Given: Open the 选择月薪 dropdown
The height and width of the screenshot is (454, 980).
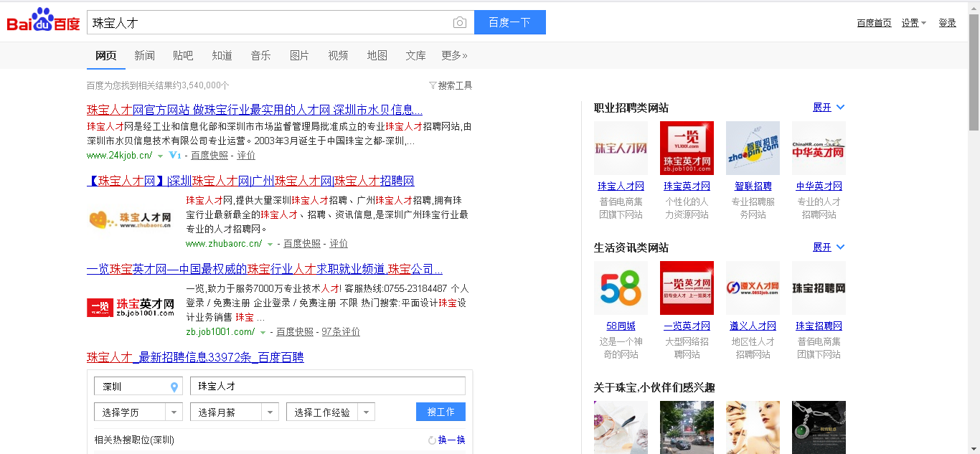Looking at the screenshot, I should 234,412.
